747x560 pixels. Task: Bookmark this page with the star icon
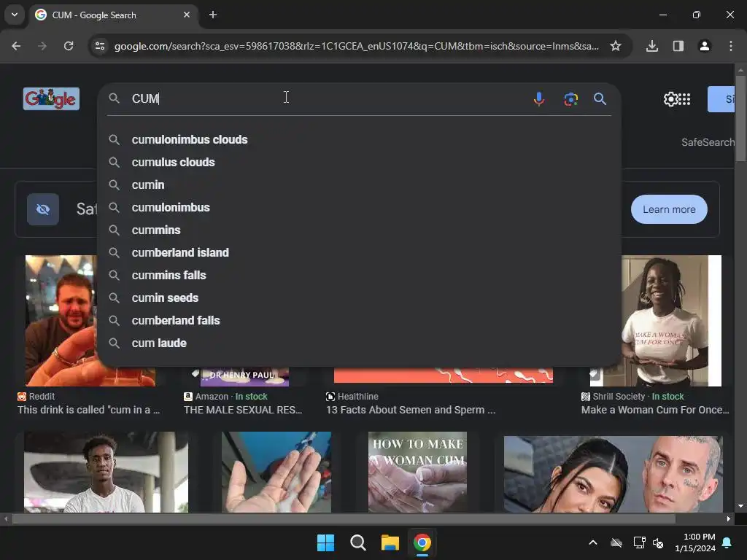coord(616,46)
